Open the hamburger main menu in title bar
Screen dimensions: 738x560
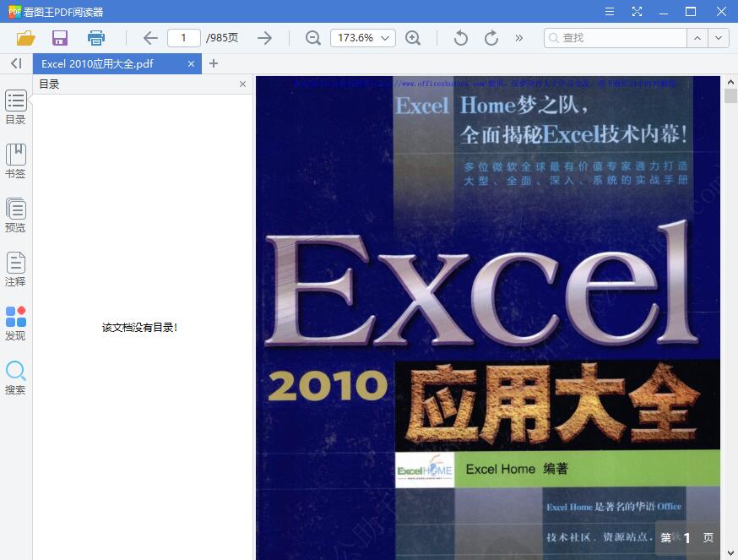click(x=610, y=11)
